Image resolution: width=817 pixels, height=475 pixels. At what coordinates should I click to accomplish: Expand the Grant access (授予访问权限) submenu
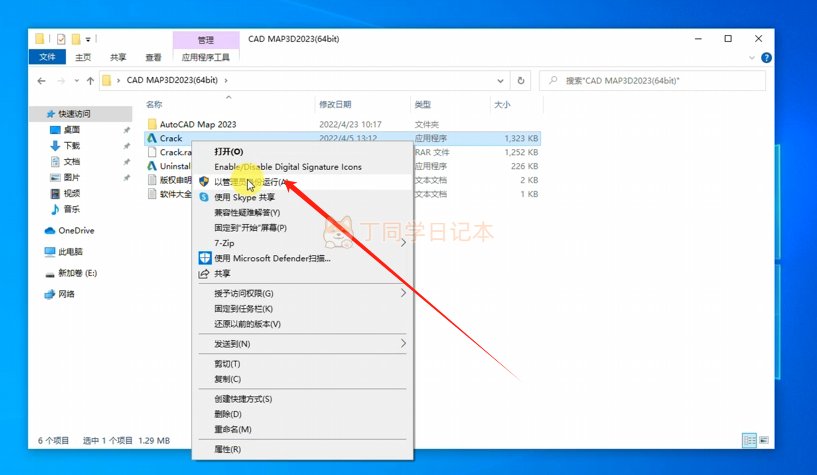pos(403,293)
